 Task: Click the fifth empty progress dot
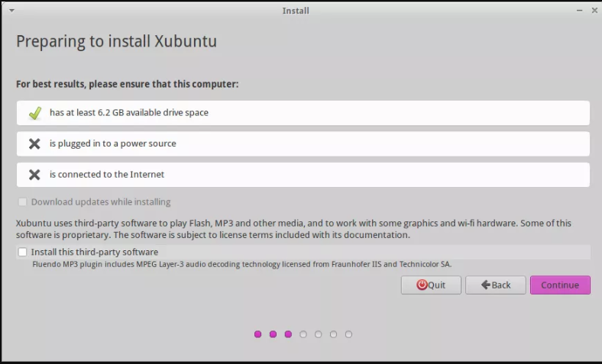[319, 334]
